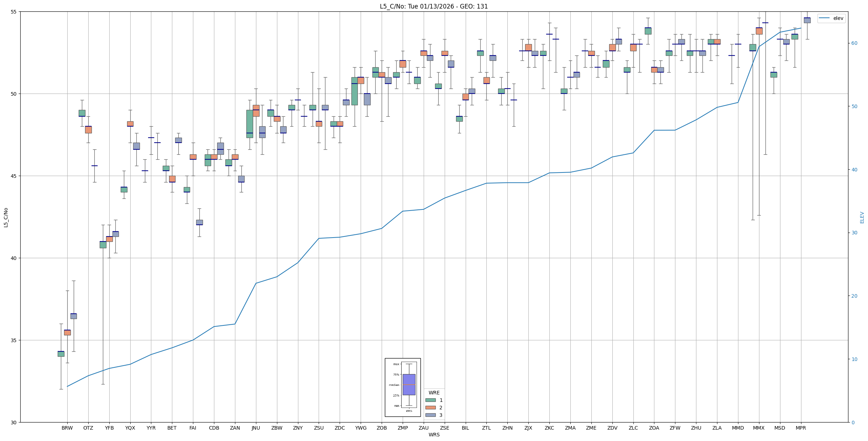Click the 30 tick on left axis
The height and width of the screenshot is (441, 868).
tap(14, 423)
